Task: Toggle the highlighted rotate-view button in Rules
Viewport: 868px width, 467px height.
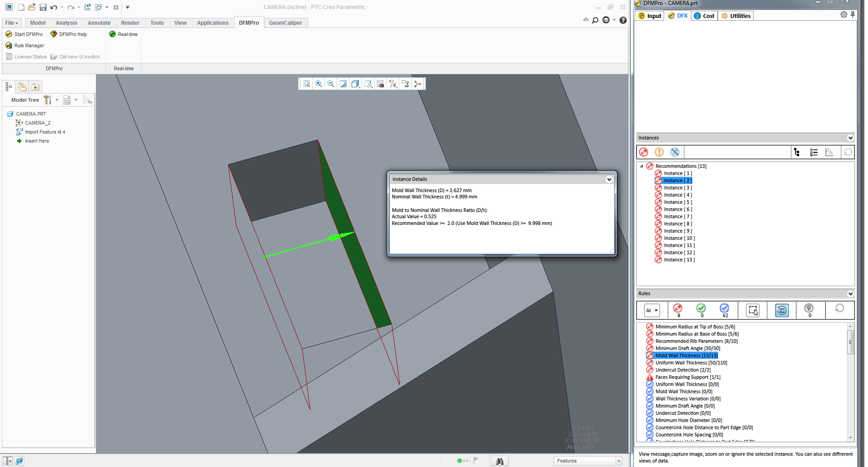Action: pos(782,310)
